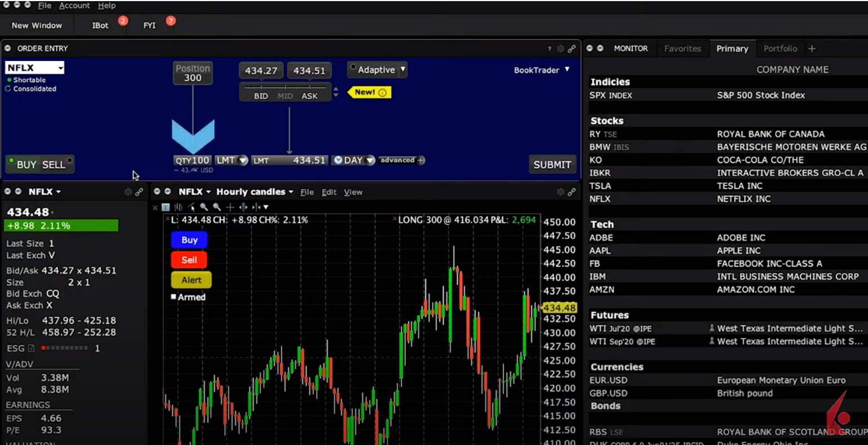Click the bar-chart type icon in chart toolbar
Viewport: 868px width, 445px height.
(178, 207)
